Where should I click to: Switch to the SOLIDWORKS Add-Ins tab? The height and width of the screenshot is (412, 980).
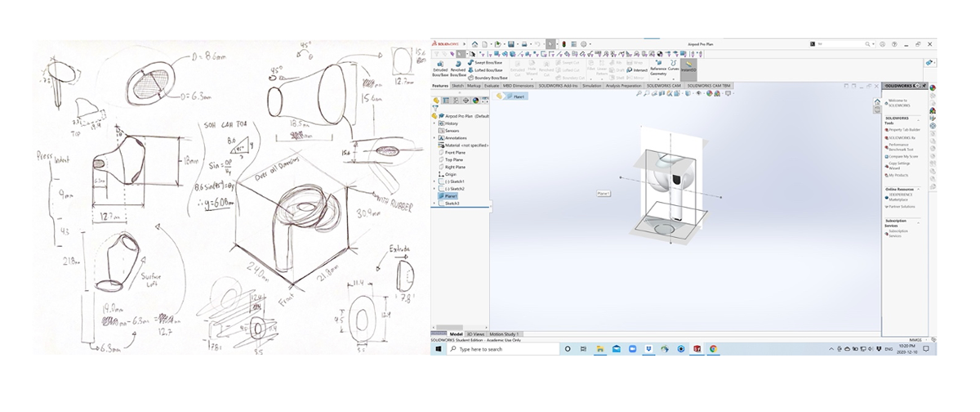click(558, 86)
